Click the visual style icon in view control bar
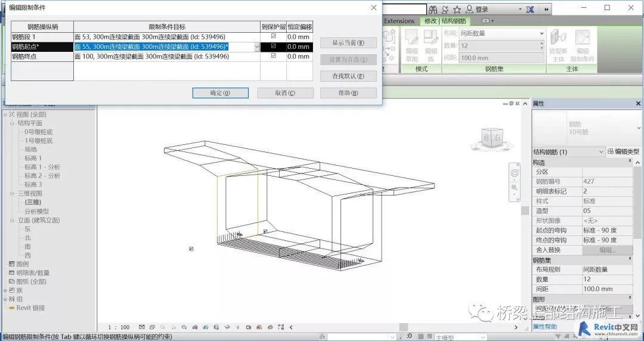The height and width of the screenshot is (341, 644). pos(153,327)
